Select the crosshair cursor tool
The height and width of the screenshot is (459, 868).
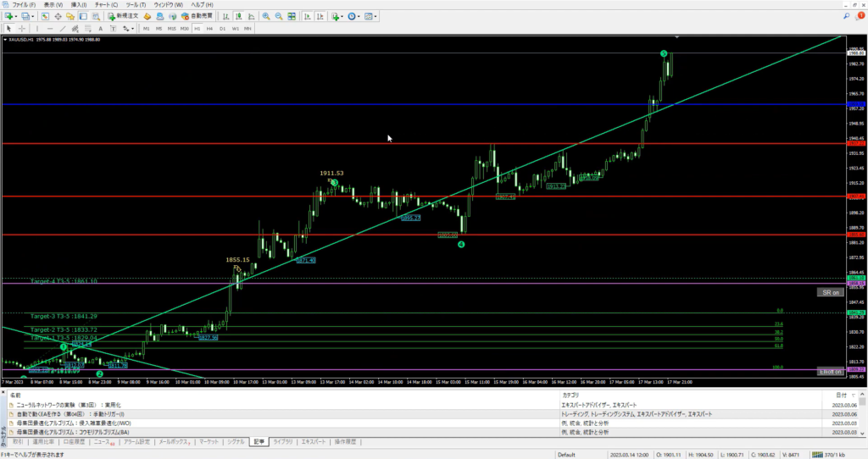22,28
